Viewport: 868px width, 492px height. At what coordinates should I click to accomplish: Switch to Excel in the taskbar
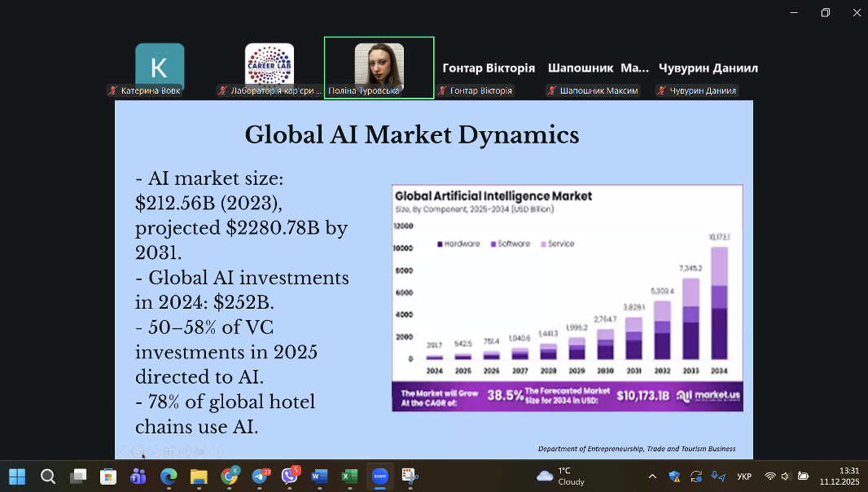pos(349,477)
